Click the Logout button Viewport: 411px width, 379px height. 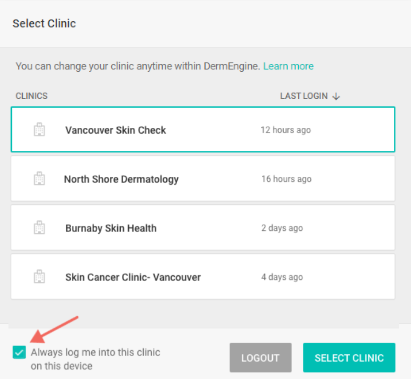[x=260, y=358]
